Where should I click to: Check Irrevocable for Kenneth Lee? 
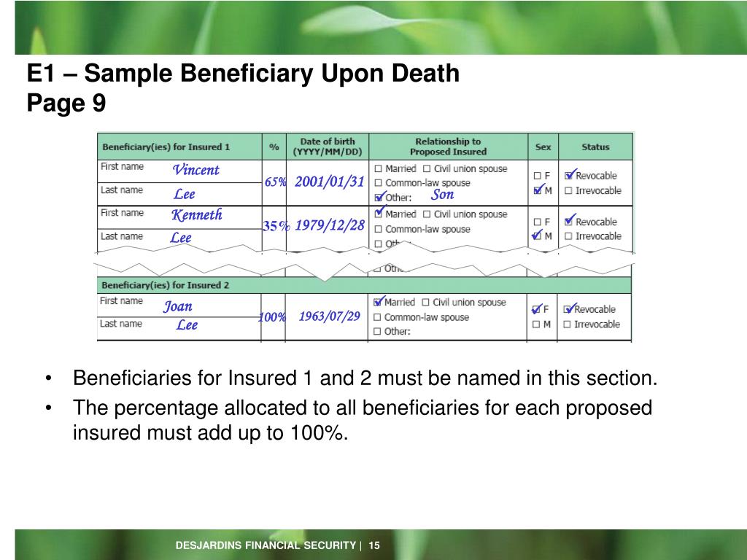pyautogui.click(x=568, y=236)
